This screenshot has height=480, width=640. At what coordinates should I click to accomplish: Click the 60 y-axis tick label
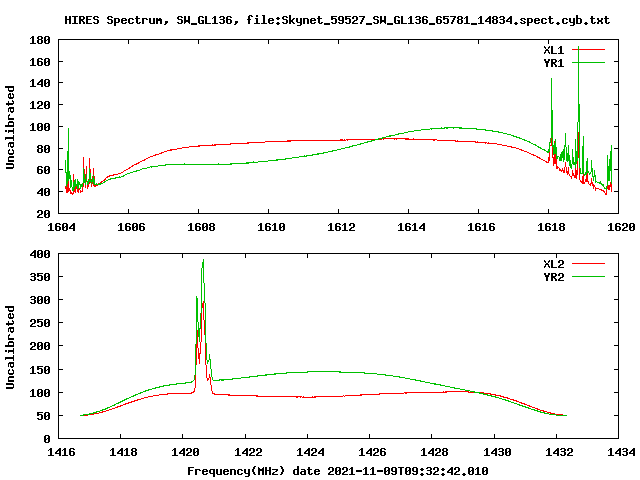coord(43,170)
